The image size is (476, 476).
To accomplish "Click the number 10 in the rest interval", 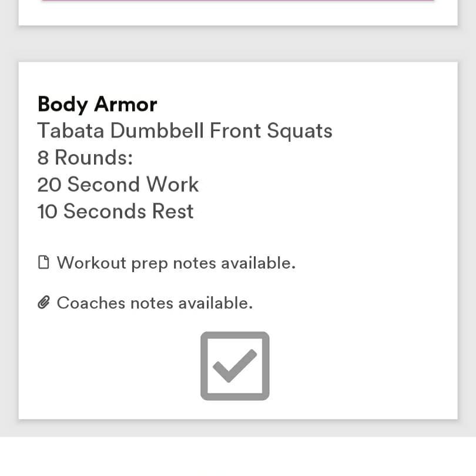I will 47,211.
